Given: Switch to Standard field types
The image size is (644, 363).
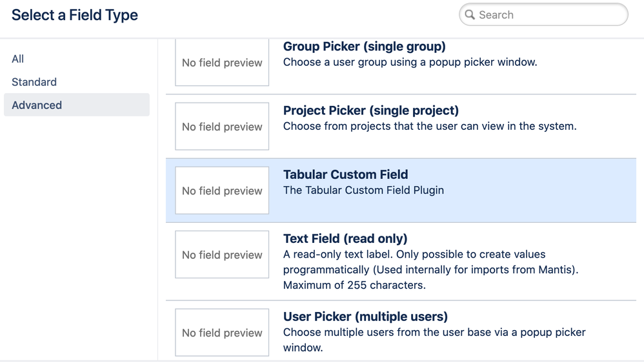Looking at the screenshot, I should coord(34,82).
